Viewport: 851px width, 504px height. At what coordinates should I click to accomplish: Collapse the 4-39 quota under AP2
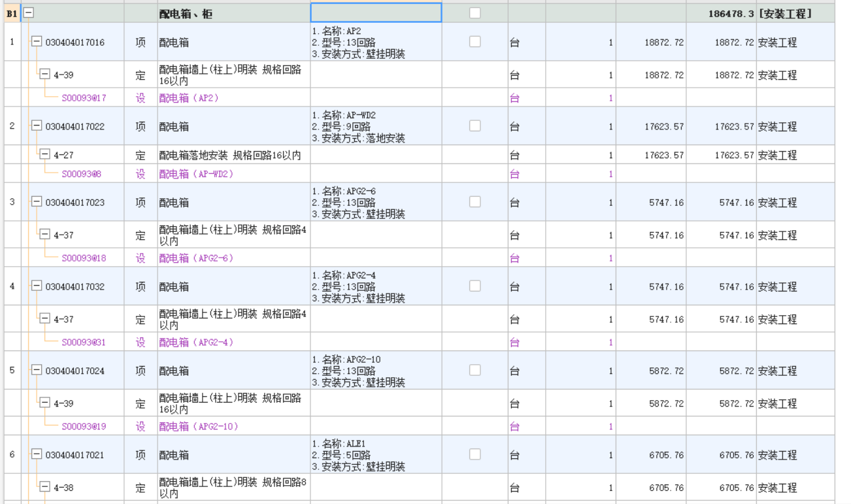(x=44, y=75)
